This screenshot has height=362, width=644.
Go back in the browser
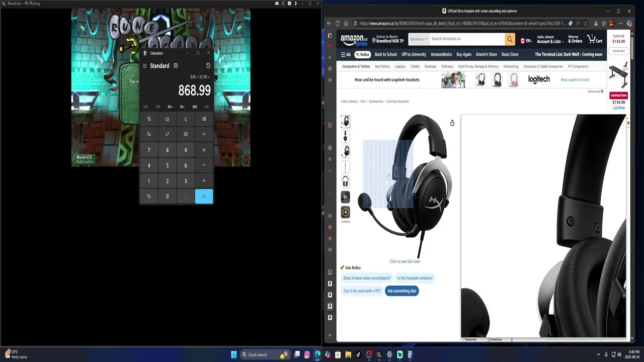[329, 23]
